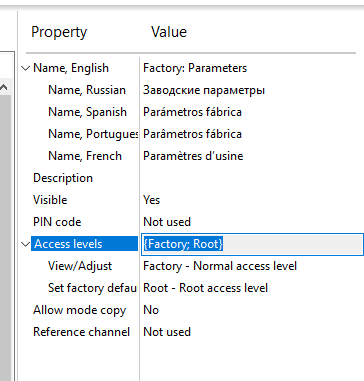
Task: Click the PIN code Not used value
Action: pyautogui.click(x=167, y=222)
